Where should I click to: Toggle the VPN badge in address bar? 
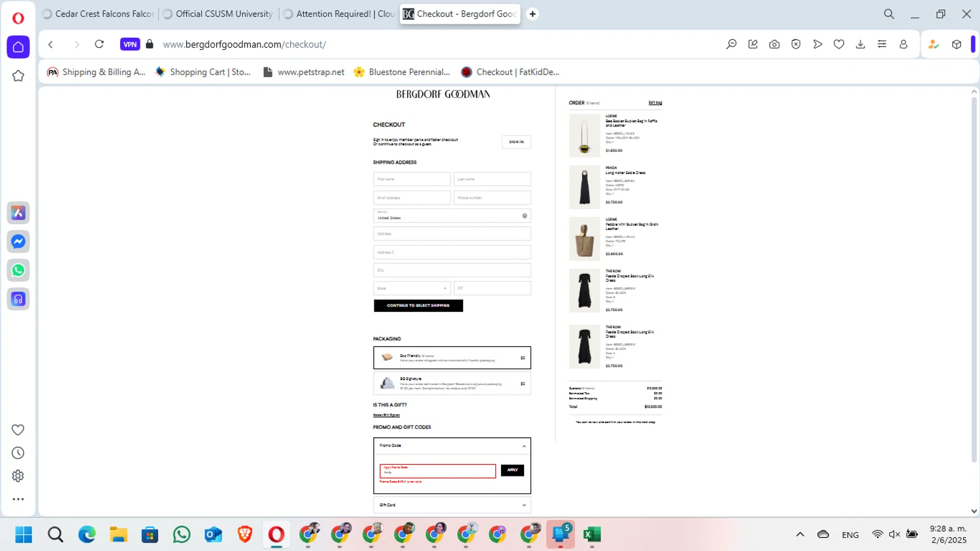tap(130, 44)
